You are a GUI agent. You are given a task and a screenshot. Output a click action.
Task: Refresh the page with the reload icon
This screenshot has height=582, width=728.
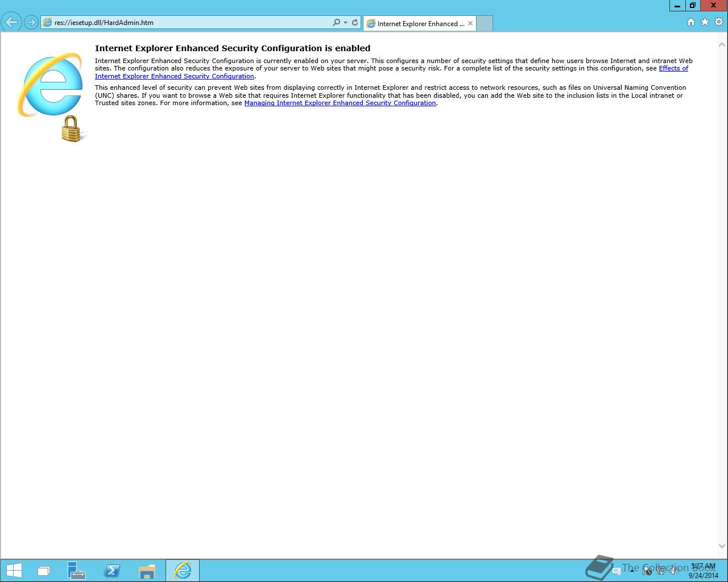355,23
